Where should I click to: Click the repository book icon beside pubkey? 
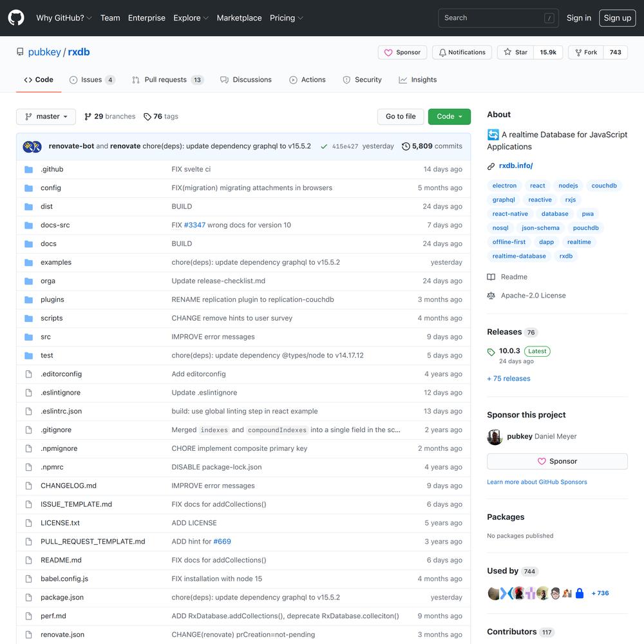click(20, 52)
